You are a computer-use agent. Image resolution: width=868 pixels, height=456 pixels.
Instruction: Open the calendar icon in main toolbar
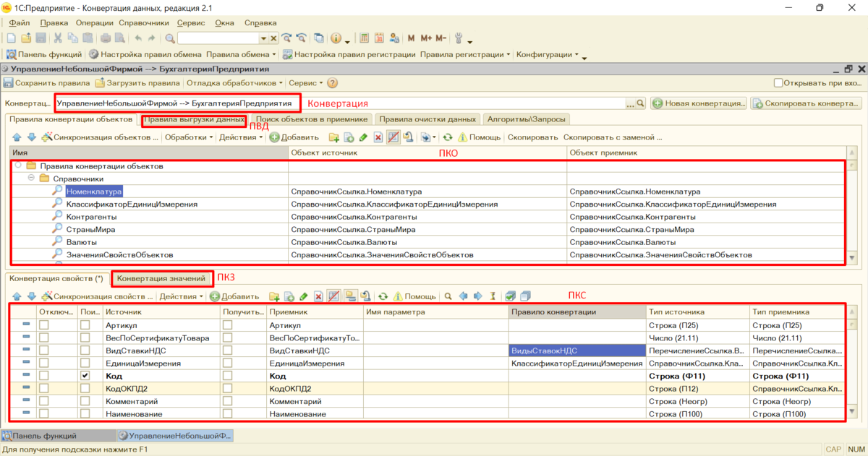tap(379, 38)
